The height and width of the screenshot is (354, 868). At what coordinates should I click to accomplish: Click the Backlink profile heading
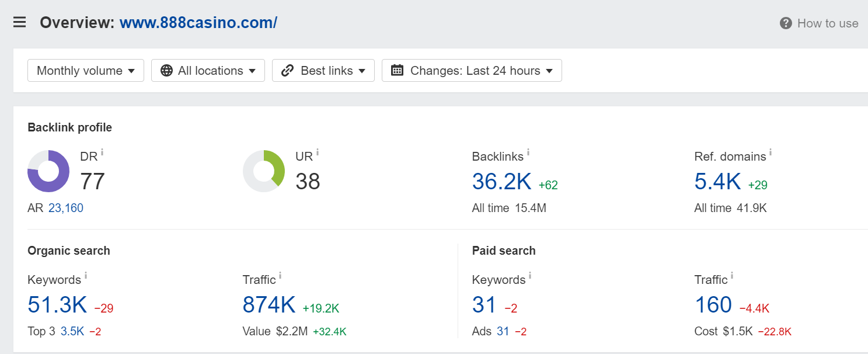tap(70, 127)
